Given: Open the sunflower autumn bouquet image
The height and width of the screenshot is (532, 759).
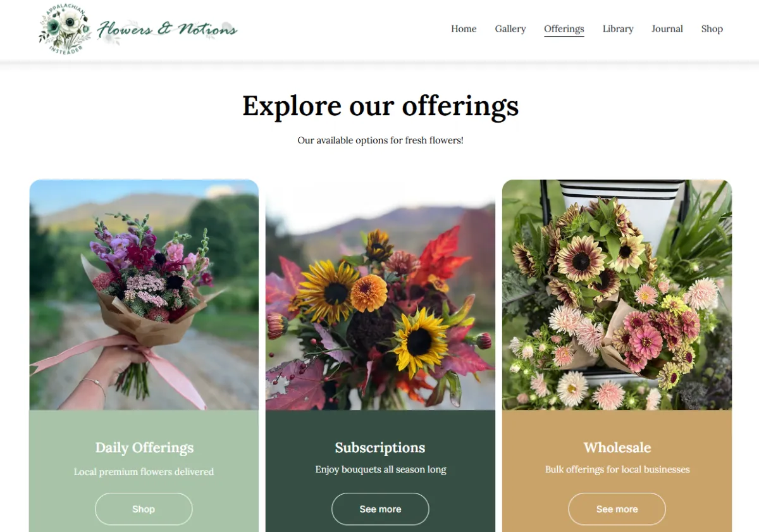Looking at the screenshot, I should click(380, 295).
